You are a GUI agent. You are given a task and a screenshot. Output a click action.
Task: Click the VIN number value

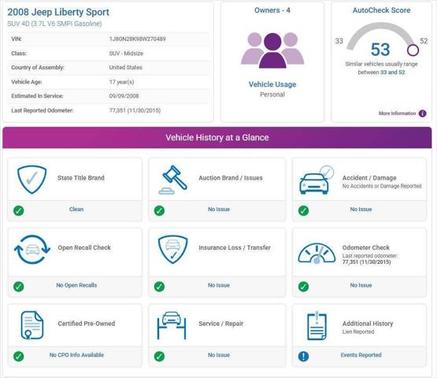pos(137,39)
